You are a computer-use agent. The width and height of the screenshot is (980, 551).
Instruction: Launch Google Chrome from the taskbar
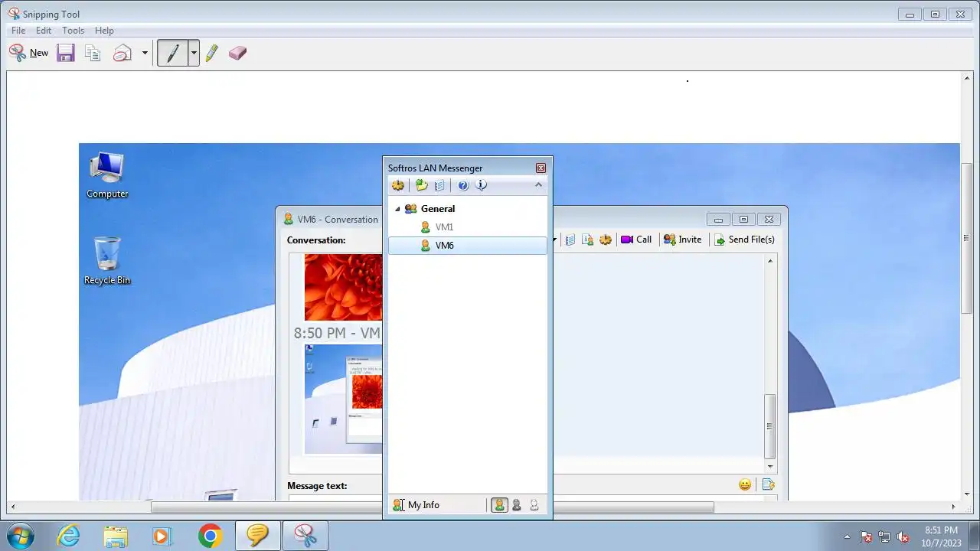[x=210, y=536]
